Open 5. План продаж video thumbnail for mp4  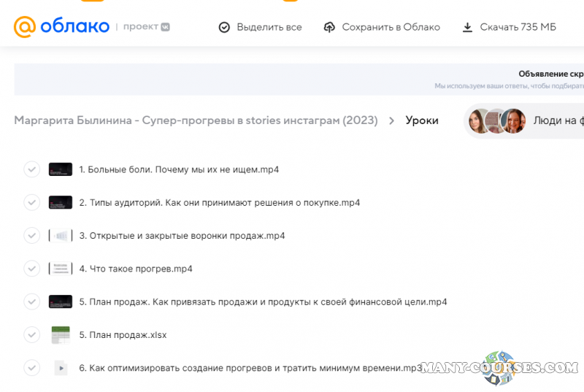point(60,301)
